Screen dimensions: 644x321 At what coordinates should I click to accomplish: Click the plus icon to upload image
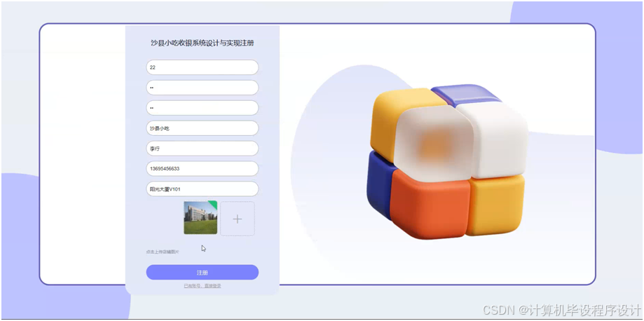[238, 219]
